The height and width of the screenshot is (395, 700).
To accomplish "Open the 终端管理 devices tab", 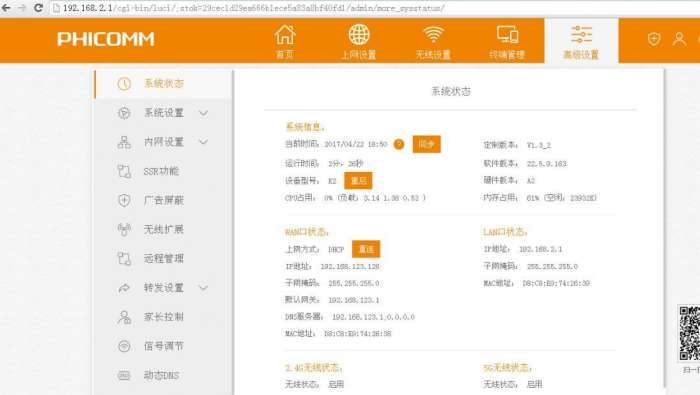I will point(507,42).
